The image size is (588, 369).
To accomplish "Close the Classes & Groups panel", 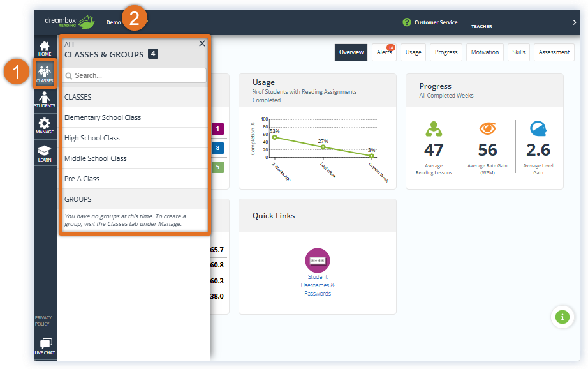I will 202,43.
